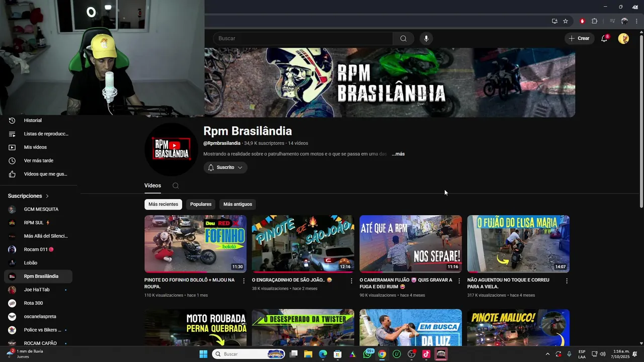Click the install app icon in address bar
This screenshot has height=362, width=644.
click(x=554, y=21)
